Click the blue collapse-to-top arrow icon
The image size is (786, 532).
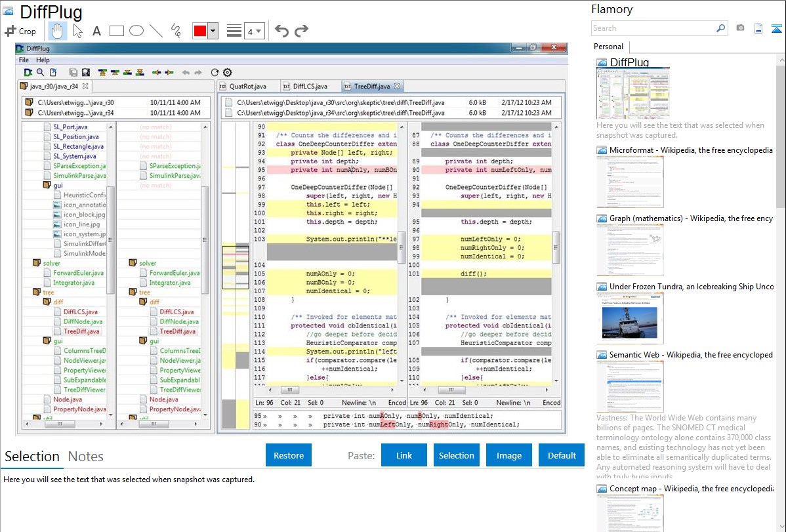click(776, 29)
